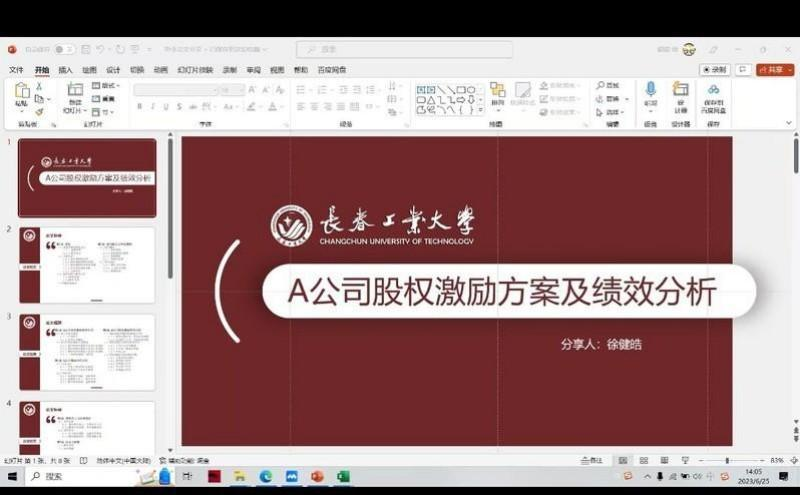Click the Paste icon in the clipboard group

coord(22,93)
